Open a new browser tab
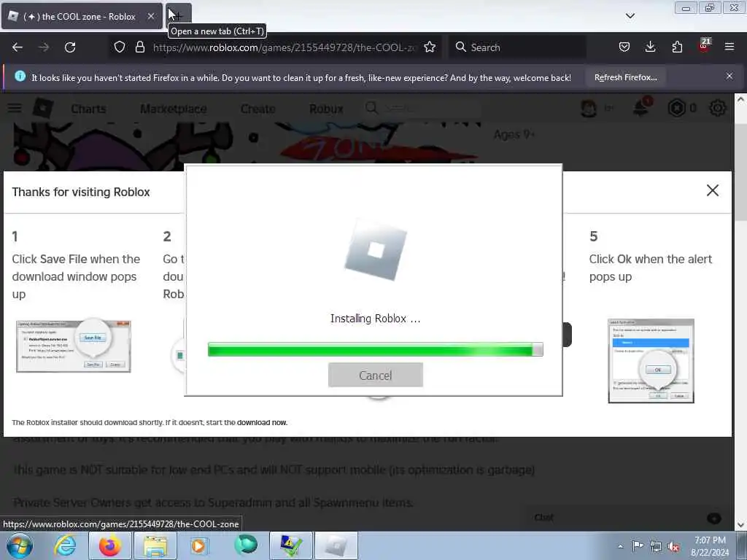The image size is (747, 560). pos(178,16)
